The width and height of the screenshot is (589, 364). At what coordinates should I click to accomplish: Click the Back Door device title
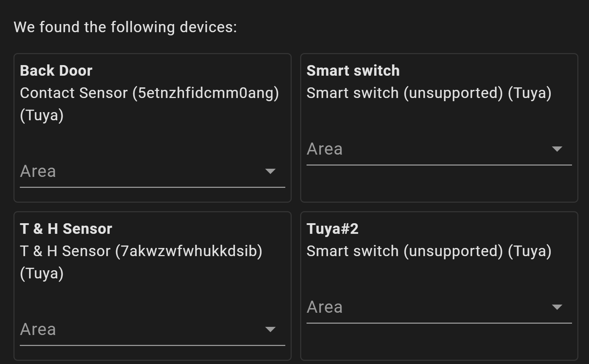[56, 70]
